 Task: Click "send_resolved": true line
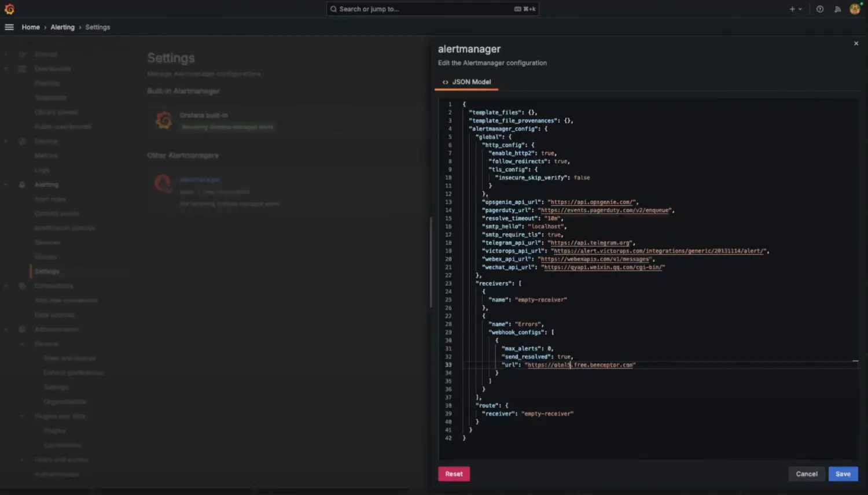[538, 357]
